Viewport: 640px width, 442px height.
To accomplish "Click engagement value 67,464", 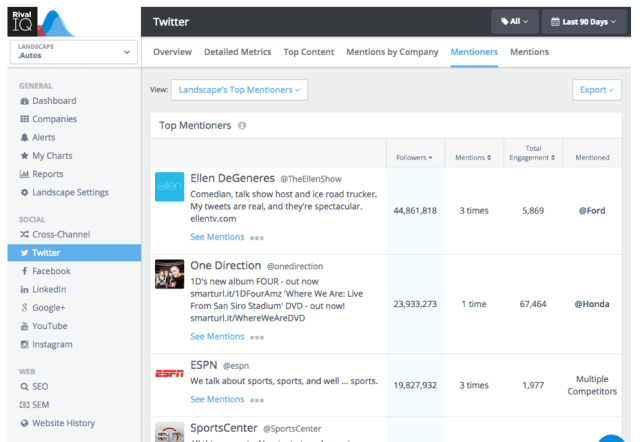I will pos(533,304).
